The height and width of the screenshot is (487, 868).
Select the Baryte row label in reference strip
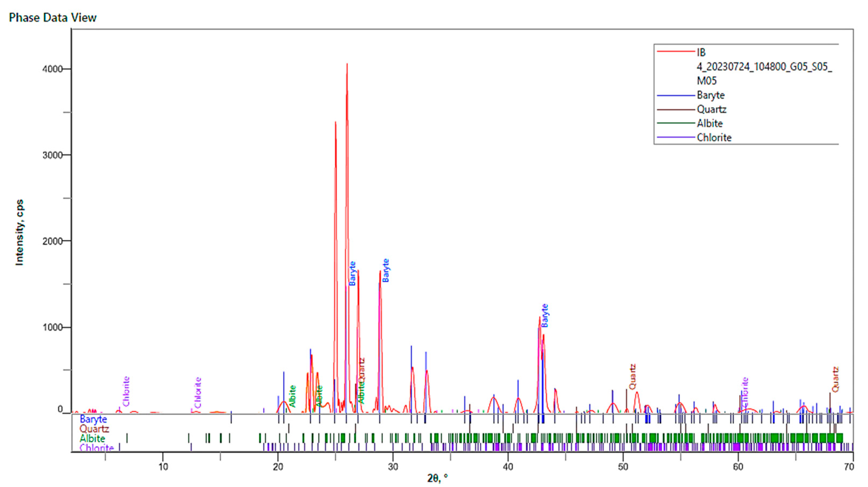click(93, 419)
